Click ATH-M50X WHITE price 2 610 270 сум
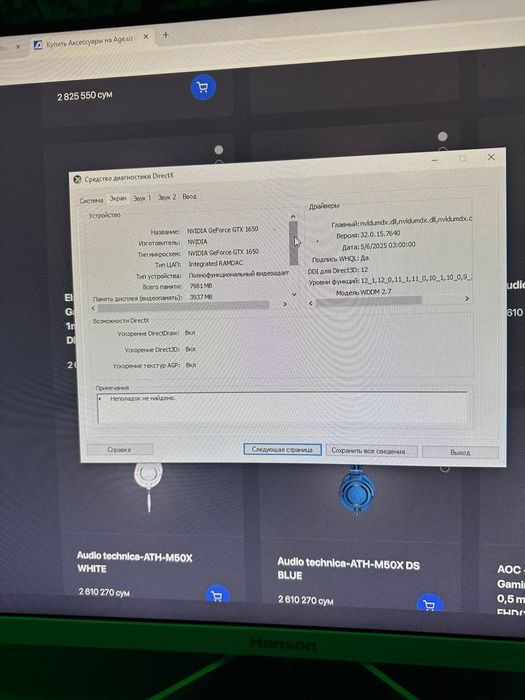The image size is (525, 700). click(104, 592)
